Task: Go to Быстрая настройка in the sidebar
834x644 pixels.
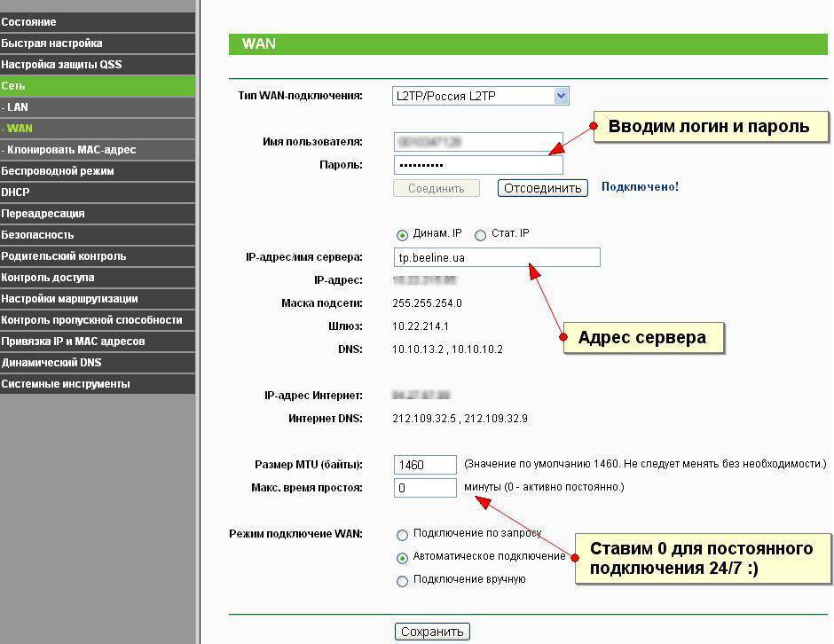Action: tap(98, 43)
